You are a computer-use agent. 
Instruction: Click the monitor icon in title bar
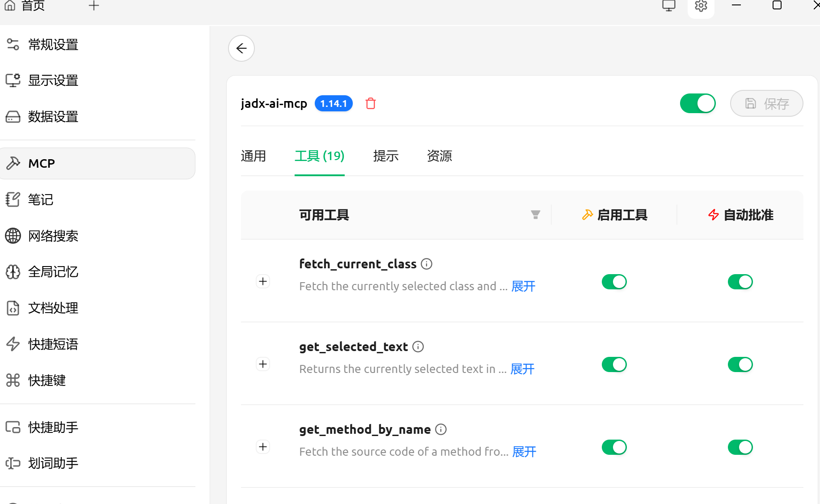tap(668, 6)
